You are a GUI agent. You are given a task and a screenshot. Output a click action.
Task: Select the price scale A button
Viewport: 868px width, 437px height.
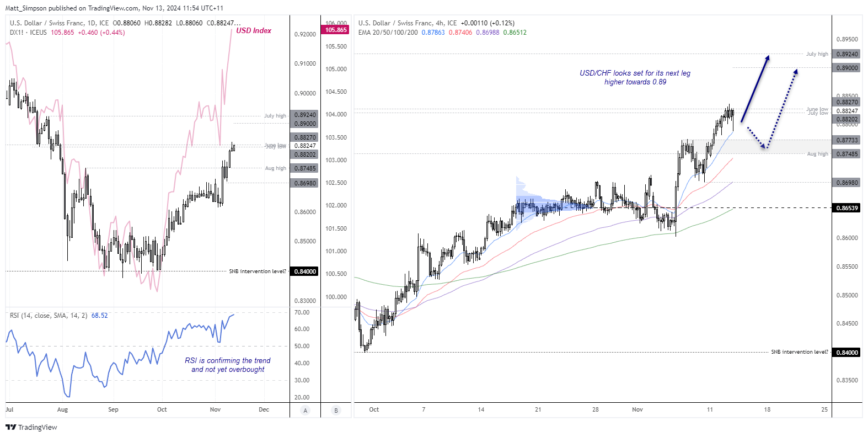306,410
